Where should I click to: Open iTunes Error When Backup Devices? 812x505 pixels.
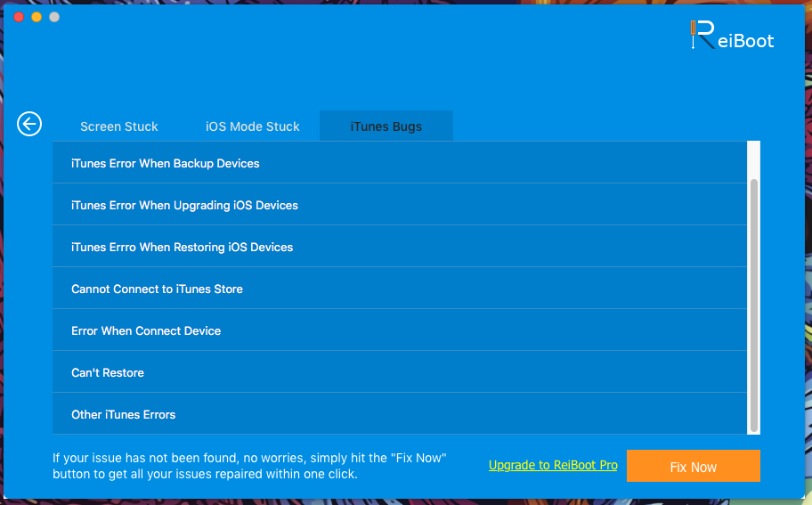(x=399, y=163)
